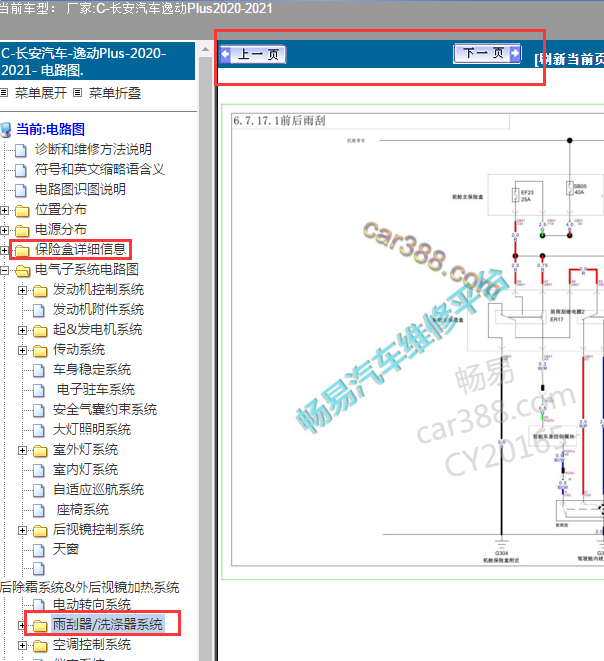Expand the 室外灯系统 plus box
This screenshot has height=661, width=604.
[x=22, y=451]
